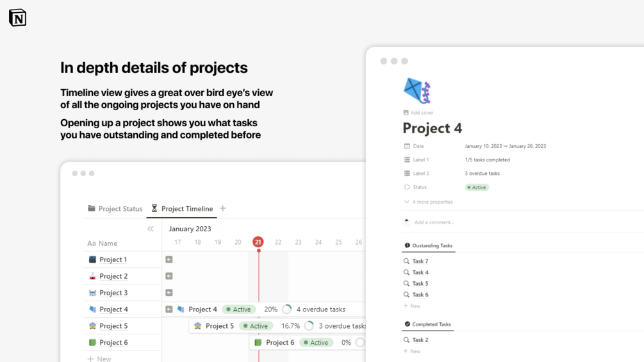Click the Notion logo icon
The width and height of the screenshot is (644, 362).
click(17, 18)
